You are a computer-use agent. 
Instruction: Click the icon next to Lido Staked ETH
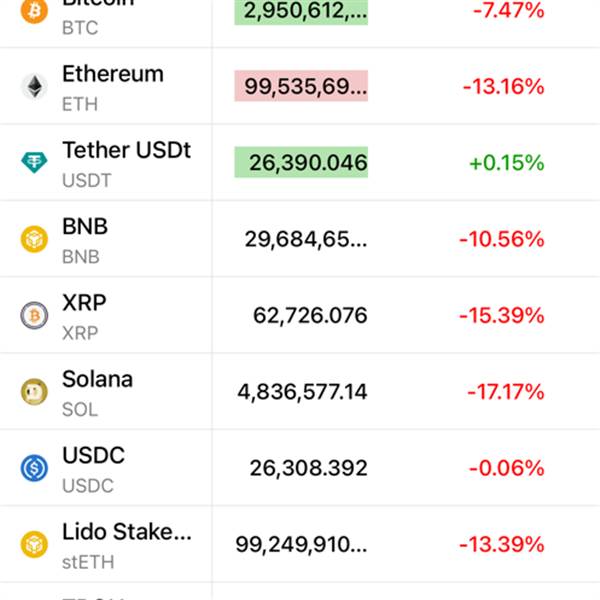pos(34,545)
